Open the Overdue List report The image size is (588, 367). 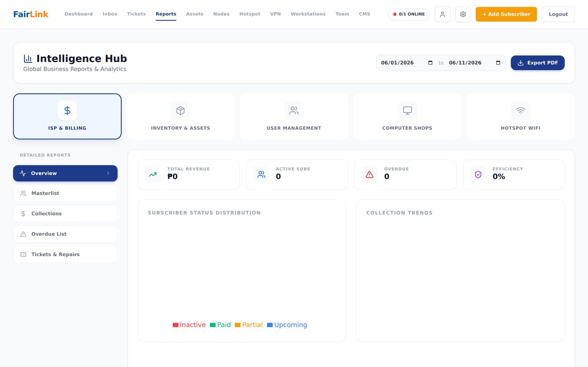coord(65,234)
